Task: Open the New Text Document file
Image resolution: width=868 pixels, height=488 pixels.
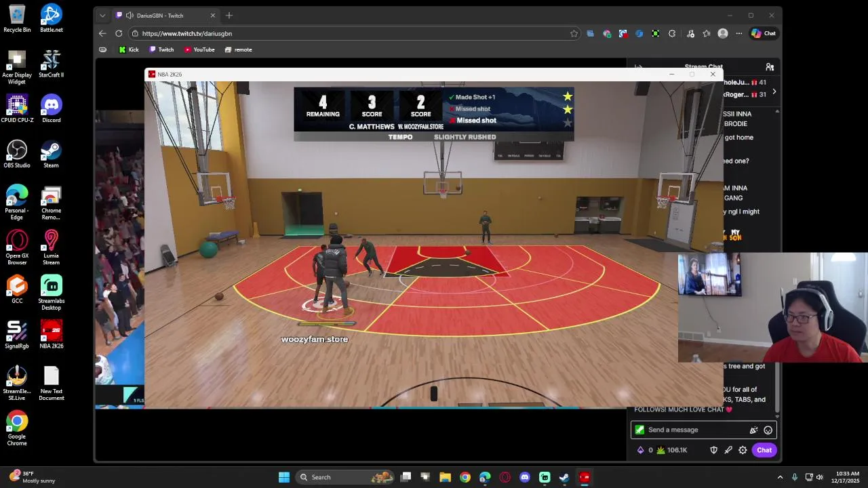Action: (51, 384)
